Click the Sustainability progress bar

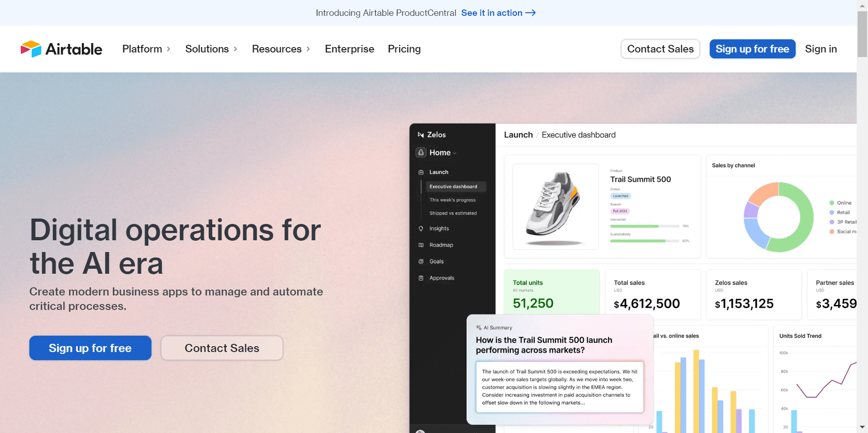[x=644, y=241]
